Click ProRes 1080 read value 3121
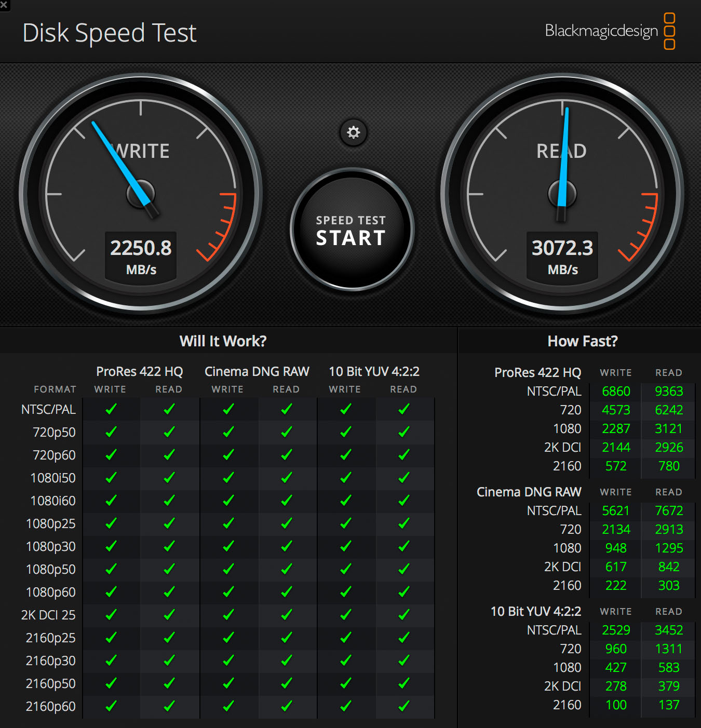 point(669,429)
